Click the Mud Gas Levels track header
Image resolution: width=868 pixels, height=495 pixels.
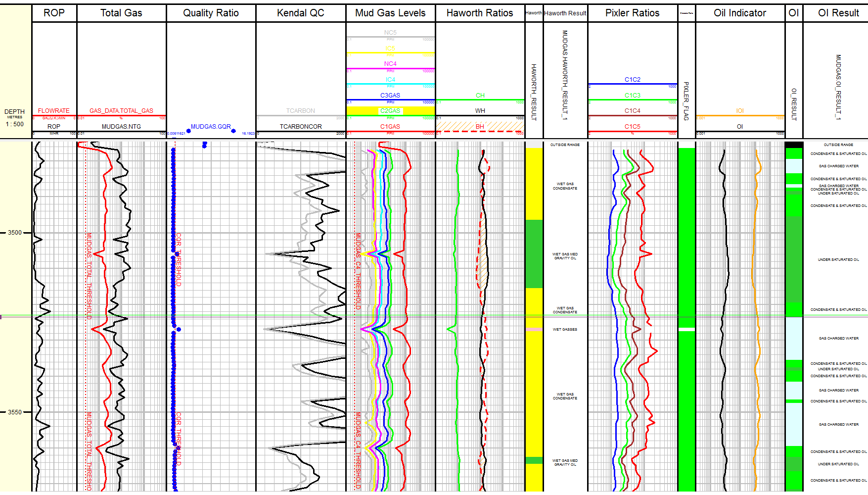[x=390, y=13]
